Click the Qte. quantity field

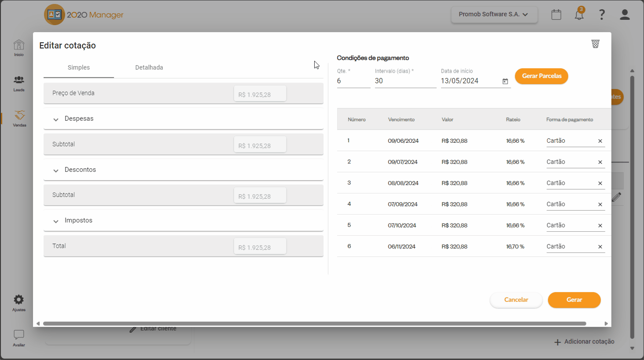353,81
